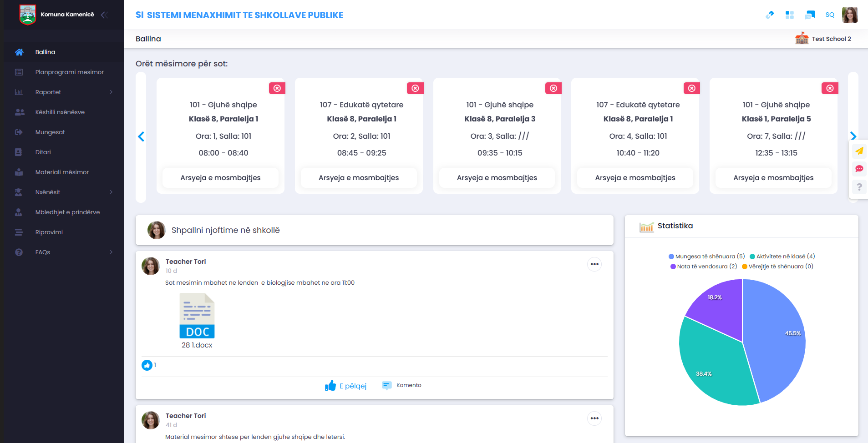Click the link icon in top header
Viewport: 868px width, 443px height.
(770, 15)
